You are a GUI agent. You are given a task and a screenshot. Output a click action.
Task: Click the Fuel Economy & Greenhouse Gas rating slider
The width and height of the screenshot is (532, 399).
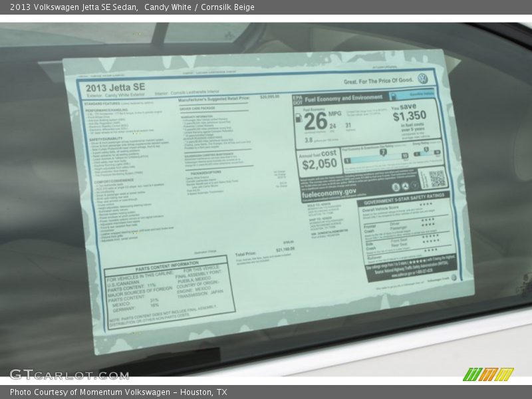(x=376, y=156)
